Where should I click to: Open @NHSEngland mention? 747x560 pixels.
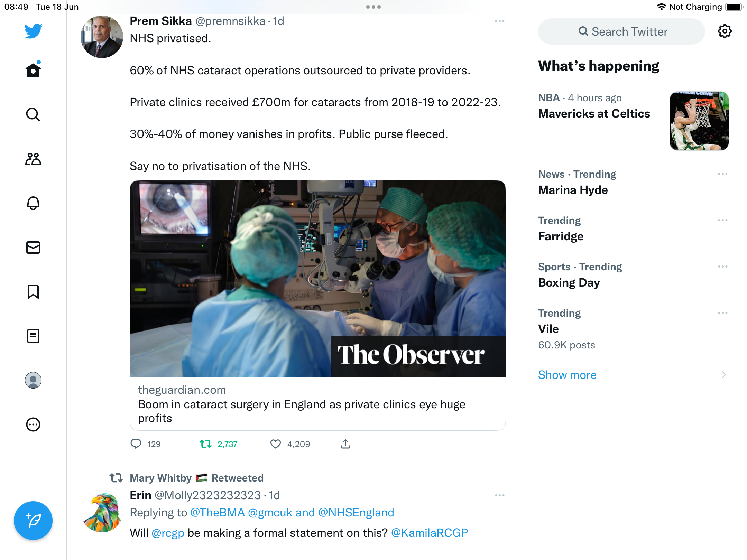(356, 513)
